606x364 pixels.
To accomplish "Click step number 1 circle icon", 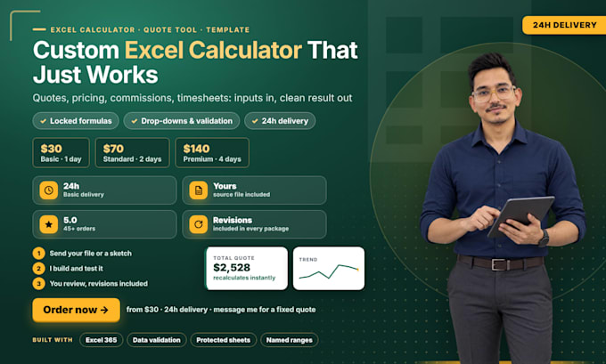I will 38,254.
